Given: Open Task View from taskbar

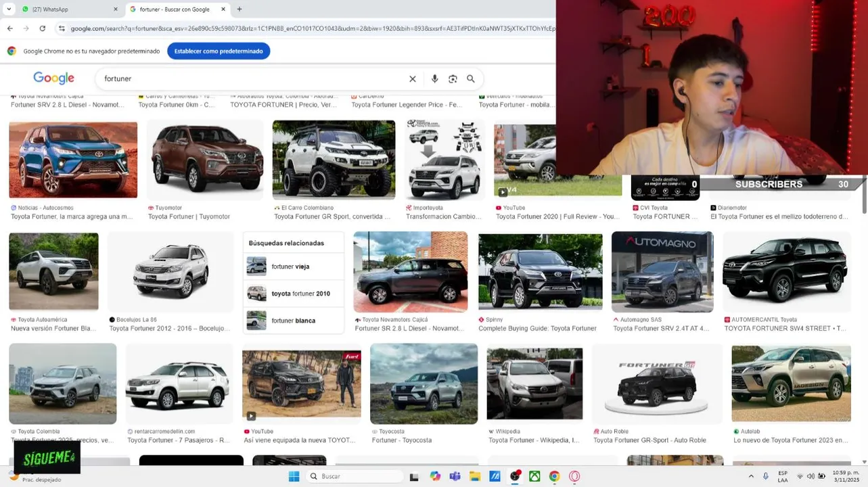Looking at the screenshot, I should [x=414, y=476].
